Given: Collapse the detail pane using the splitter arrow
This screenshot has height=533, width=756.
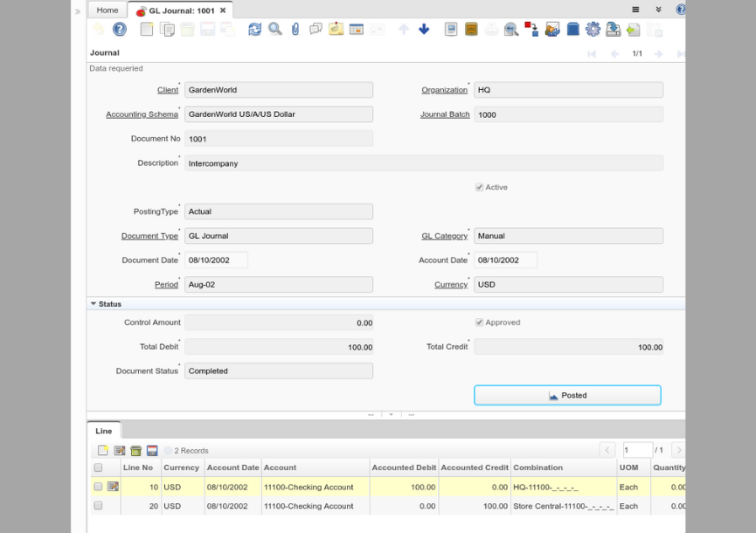Looking at the screenshot, I should coord(391,414).
